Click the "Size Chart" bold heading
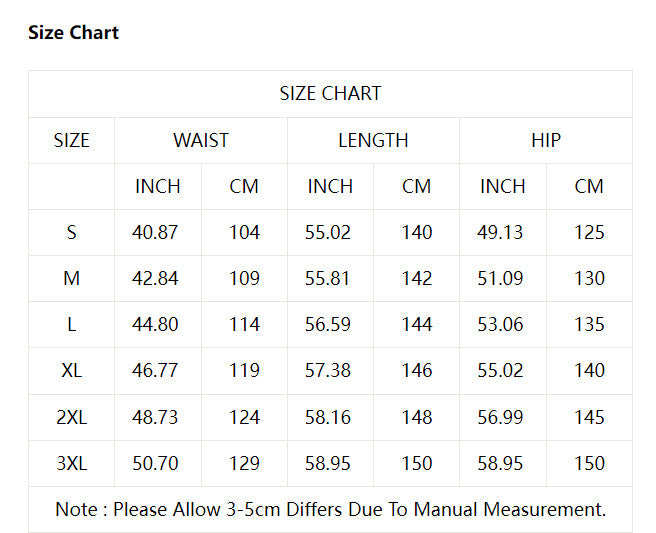Viewport: 656px width, 533px height. coord(73,33)
